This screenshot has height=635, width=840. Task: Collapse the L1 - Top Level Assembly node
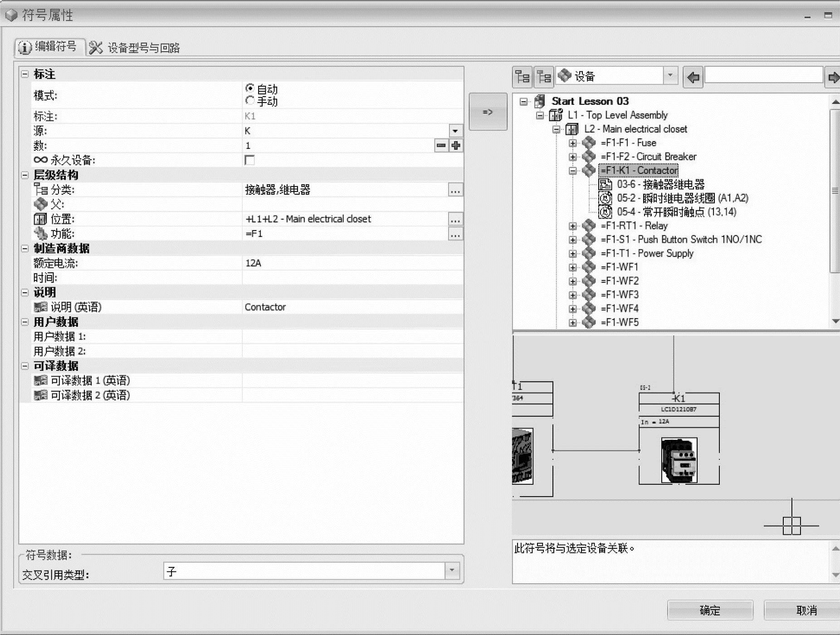point(540,115)
